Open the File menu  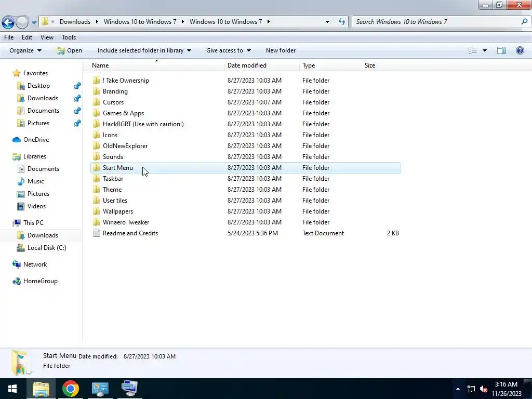[9, 37]
